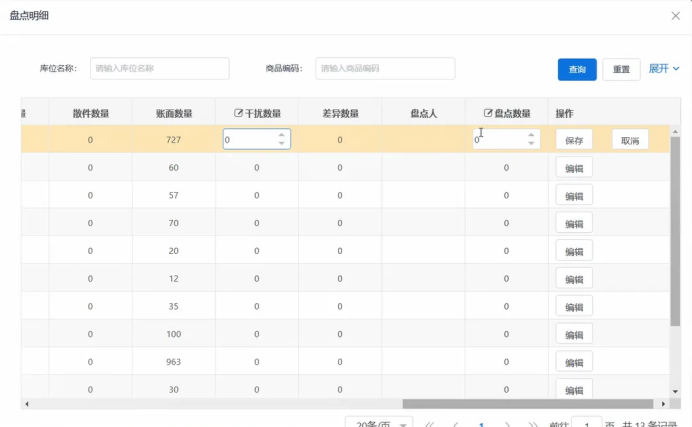
Task: Click the page jump number field
Action: (587, 423)
